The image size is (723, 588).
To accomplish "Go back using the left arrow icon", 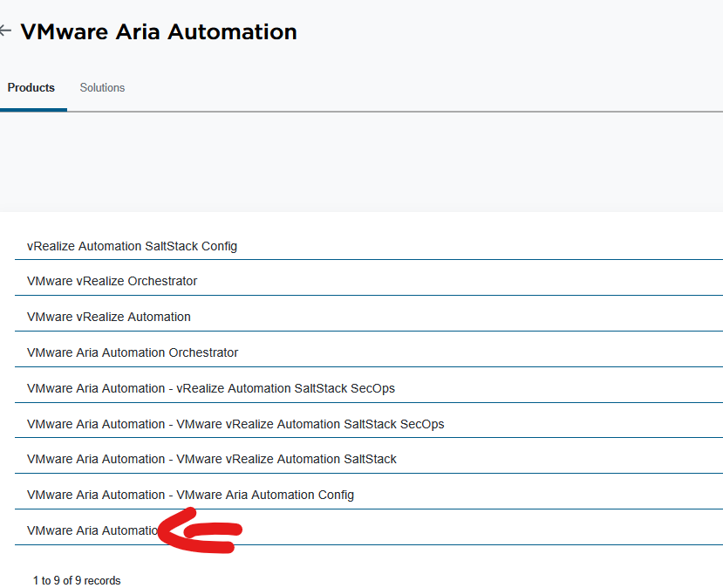I will click(5, 31).
